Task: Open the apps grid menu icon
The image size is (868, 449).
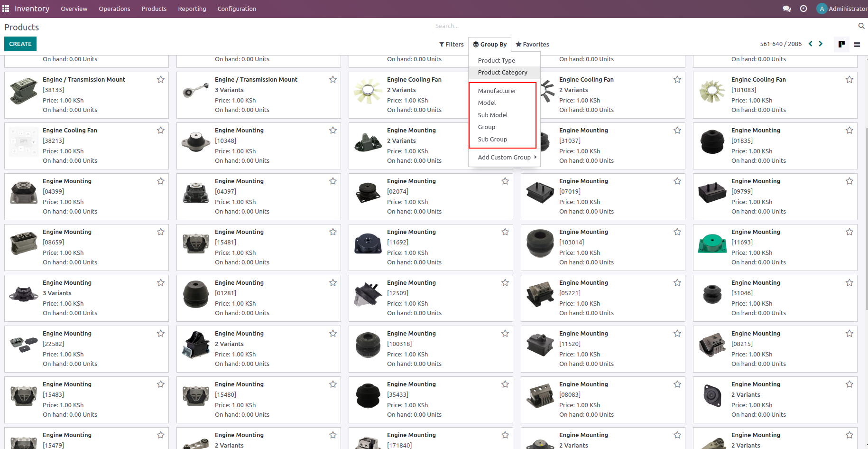Action: point(6,9)
